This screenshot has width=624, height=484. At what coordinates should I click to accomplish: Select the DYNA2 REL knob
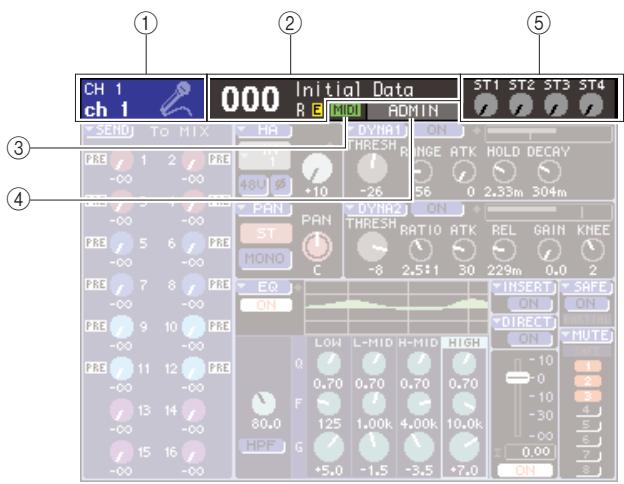(504, 250)
